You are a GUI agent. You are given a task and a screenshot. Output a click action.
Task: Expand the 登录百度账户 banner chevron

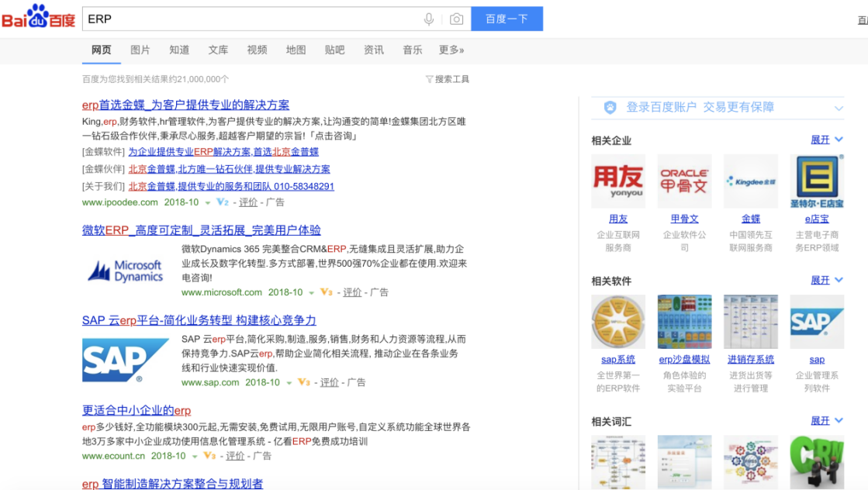pos(839,108)
